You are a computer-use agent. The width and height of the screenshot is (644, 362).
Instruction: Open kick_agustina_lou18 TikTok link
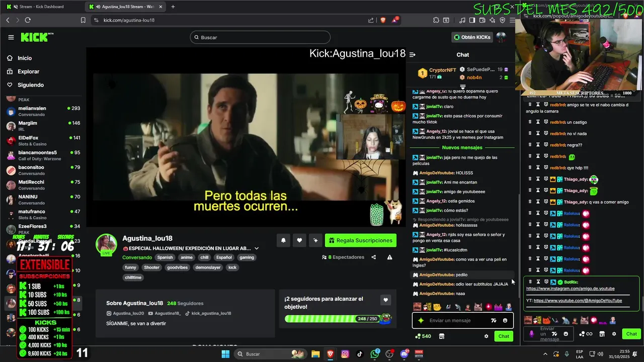208,313
